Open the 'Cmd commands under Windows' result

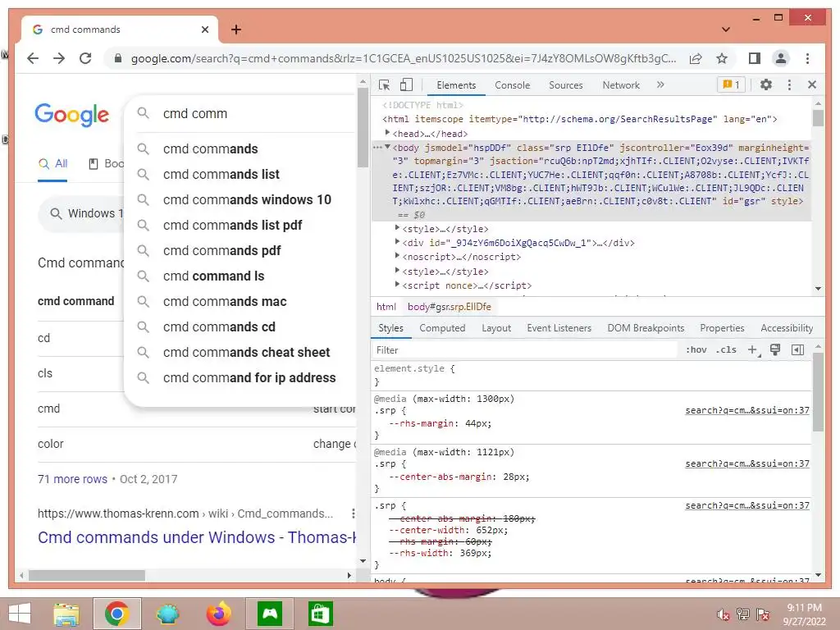[197, 537]
